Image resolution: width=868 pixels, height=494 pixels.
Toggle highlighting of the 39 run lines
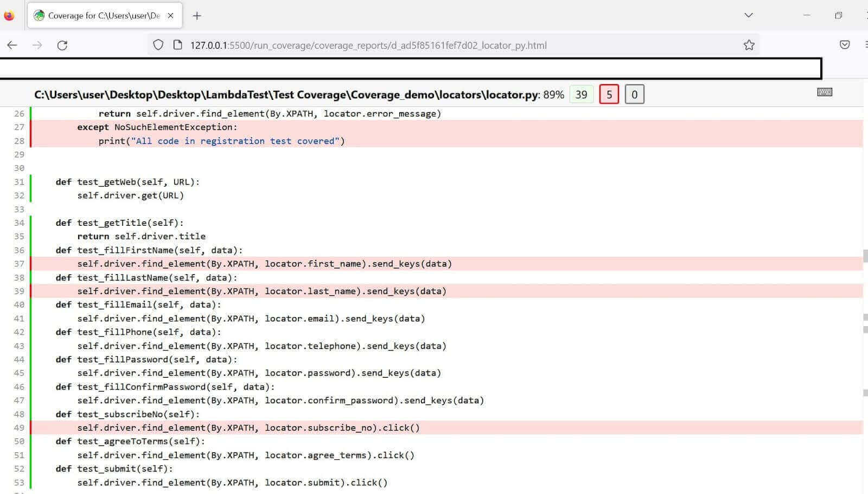tap(581, 94)
